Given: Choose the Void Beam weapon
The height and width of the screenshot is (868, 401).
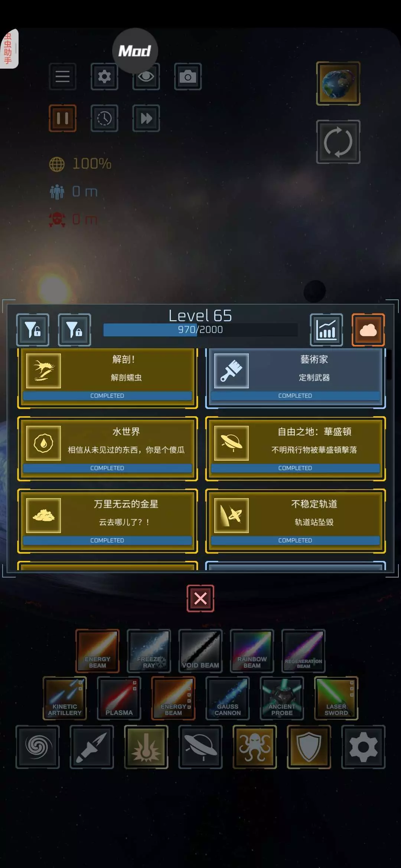Looking at the screenshot, I should tap(200, 651).
